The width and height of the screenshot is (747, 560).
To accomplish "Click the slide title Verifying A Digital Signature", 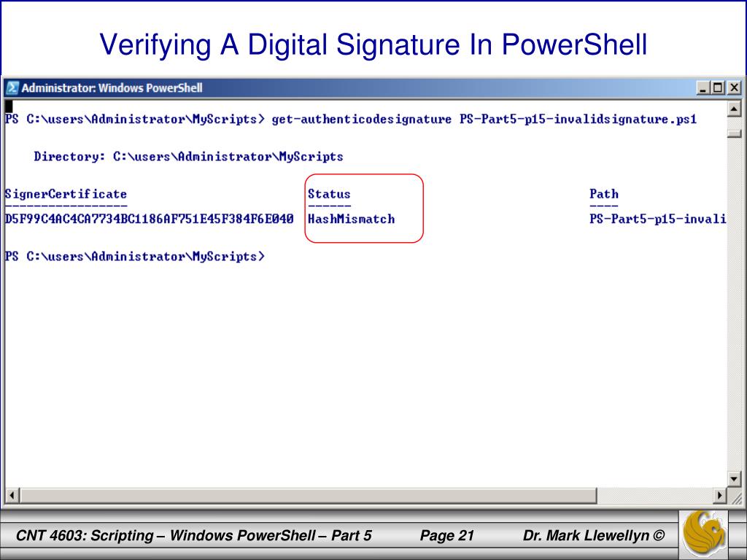I will pos(373,44).
